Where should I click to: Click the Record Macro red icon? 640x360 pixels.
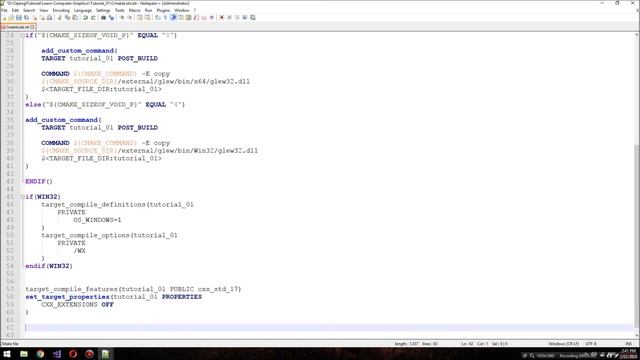[222, 18]
